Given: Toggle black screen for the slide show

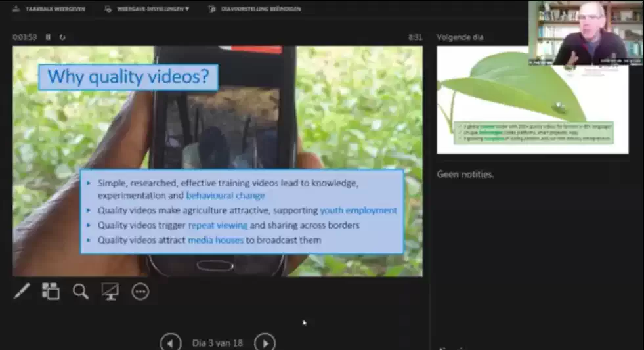Looking at the screenshot, I should pos(110,292).
